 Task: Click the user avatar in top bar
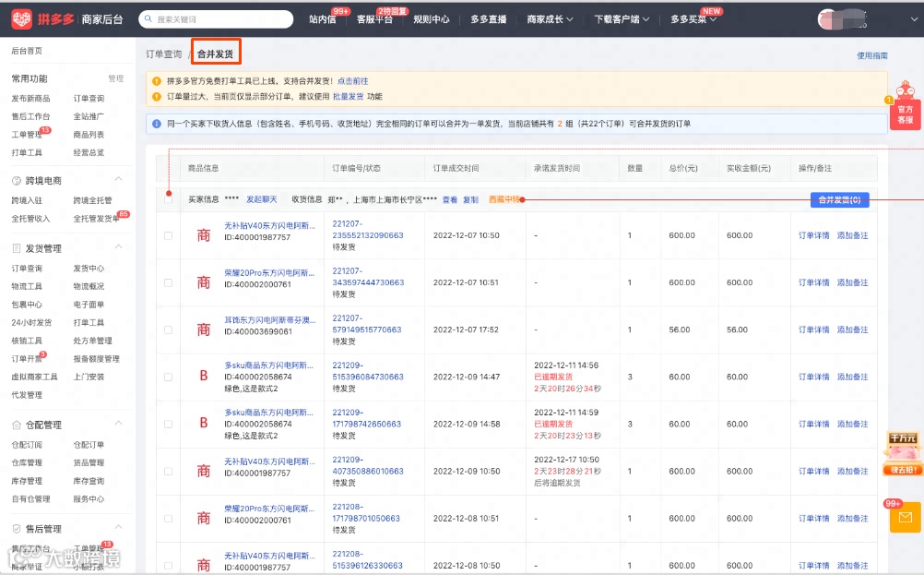click(828, 19)
